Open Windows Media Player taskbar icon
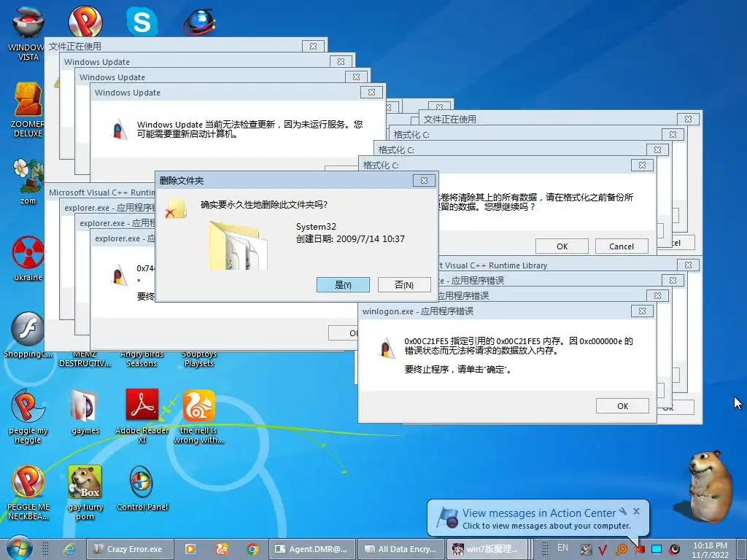The image size is (747, 560). [x=190, y=549]
